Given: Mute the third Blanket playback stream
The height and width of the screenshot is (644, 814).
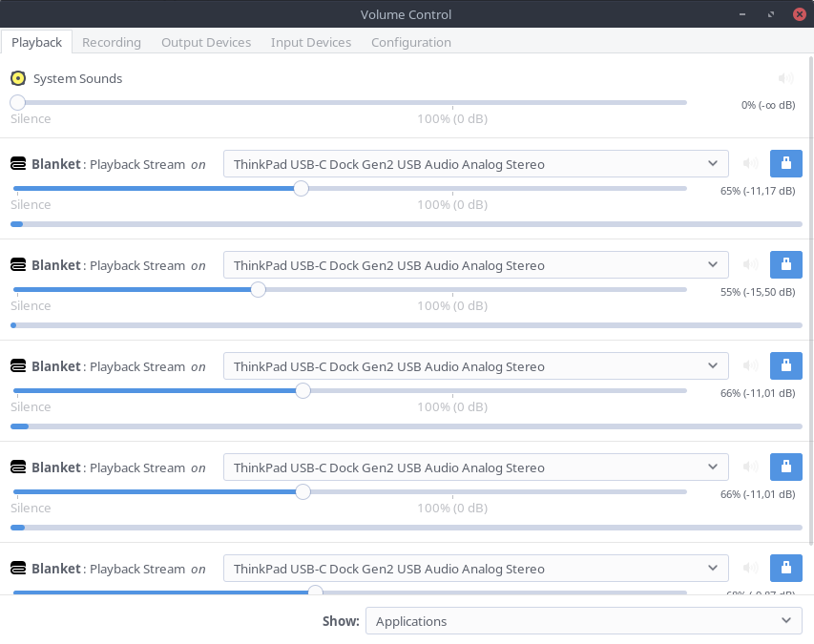Looking at the screenshot, I should pyautogui.click(x=751, y=366).
